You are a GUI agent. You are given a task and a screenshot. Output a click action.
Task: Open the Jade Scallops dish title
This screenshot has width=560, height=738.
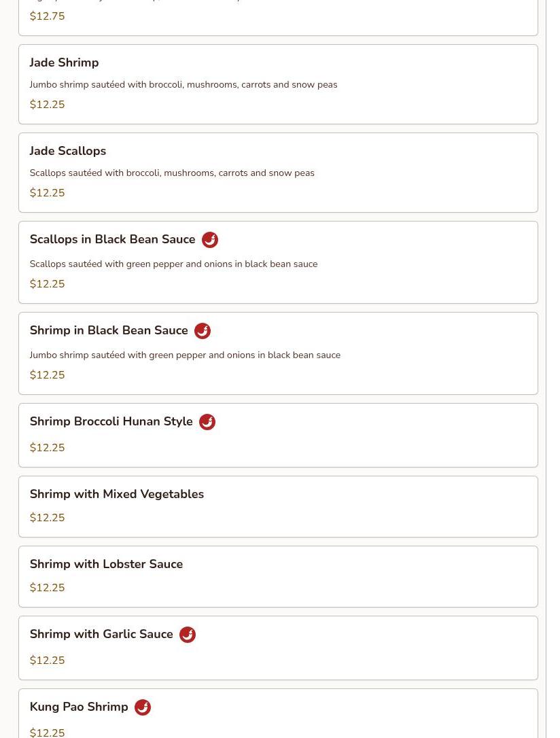point(68,151)
